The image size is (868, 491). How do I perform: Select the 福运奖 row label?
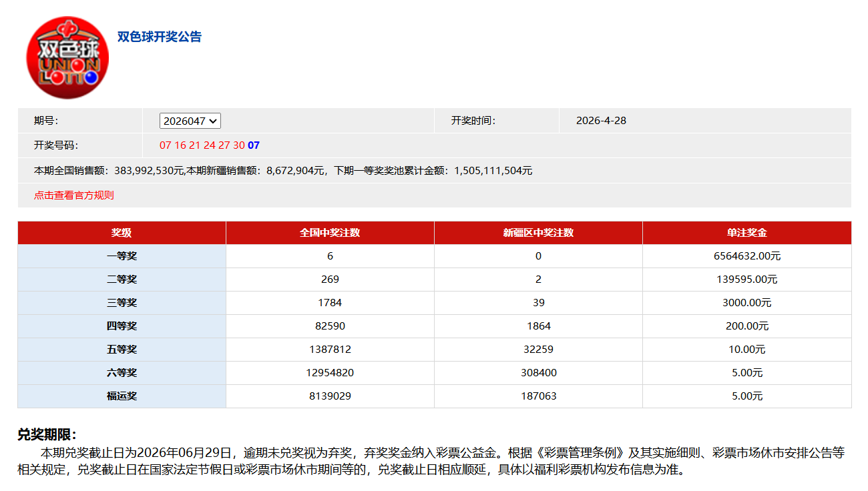pos(122,396)
